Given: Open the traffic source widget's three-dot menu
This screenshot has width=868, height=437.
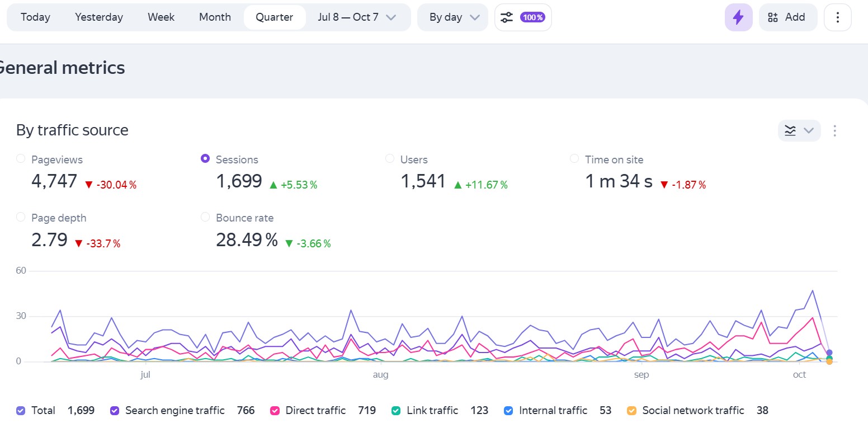Looking at the screenshot, I should pyautogui.click(x=834, y=130).
